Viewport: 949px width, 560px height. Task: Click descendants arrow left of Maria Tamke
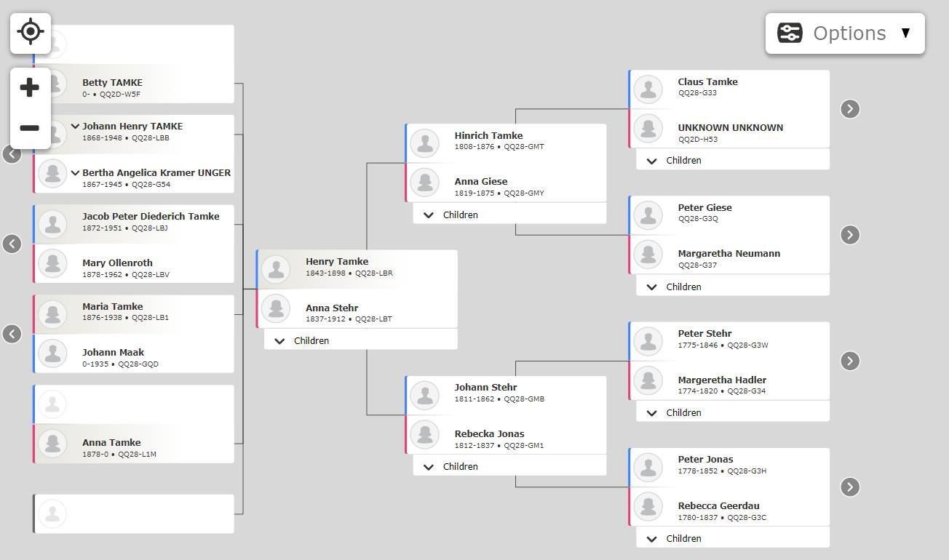click(12, 334)
